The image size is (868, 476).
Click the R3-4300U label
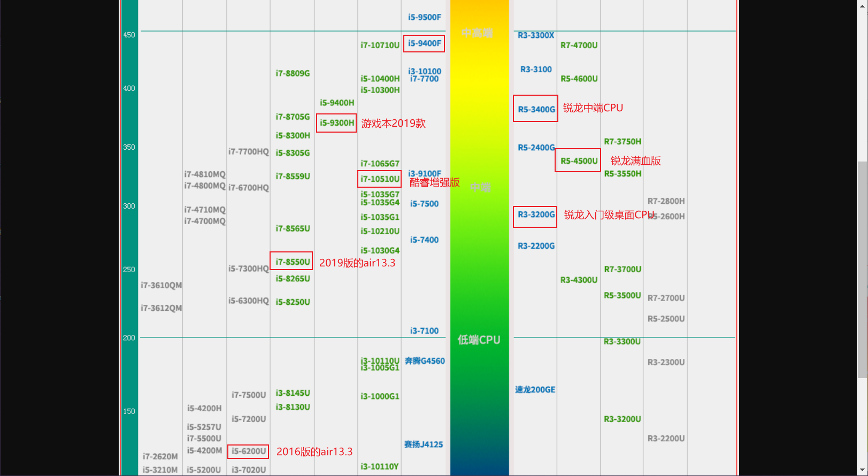[x=579, y=280]
